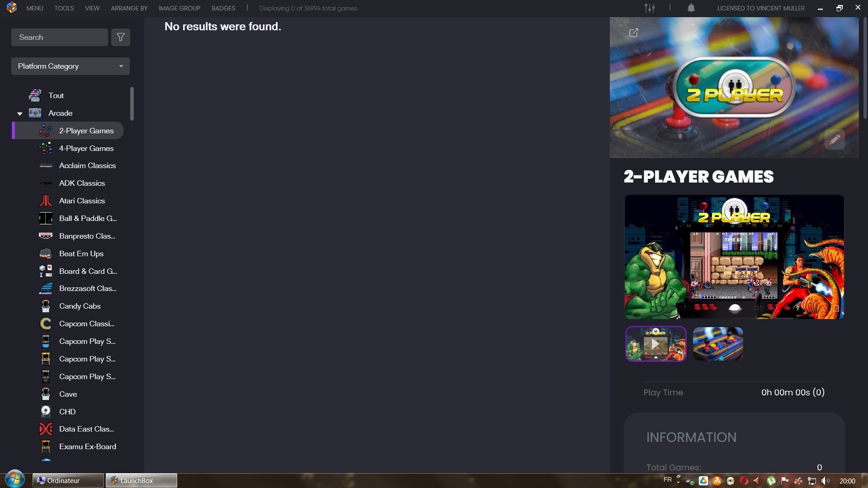
Task: Open the Cave playlist entry
Action: click(x=68, y=394)
